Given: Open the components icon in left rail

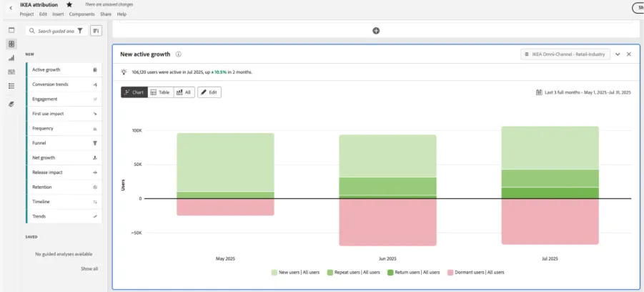Looking at the screenshot, I should pyautogui.click(x=11, y=72).
